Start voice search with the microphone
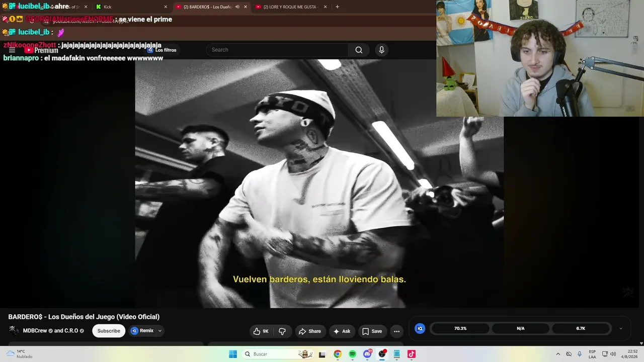The height and width of the screenshot is (362, 644). click(381, 50)
